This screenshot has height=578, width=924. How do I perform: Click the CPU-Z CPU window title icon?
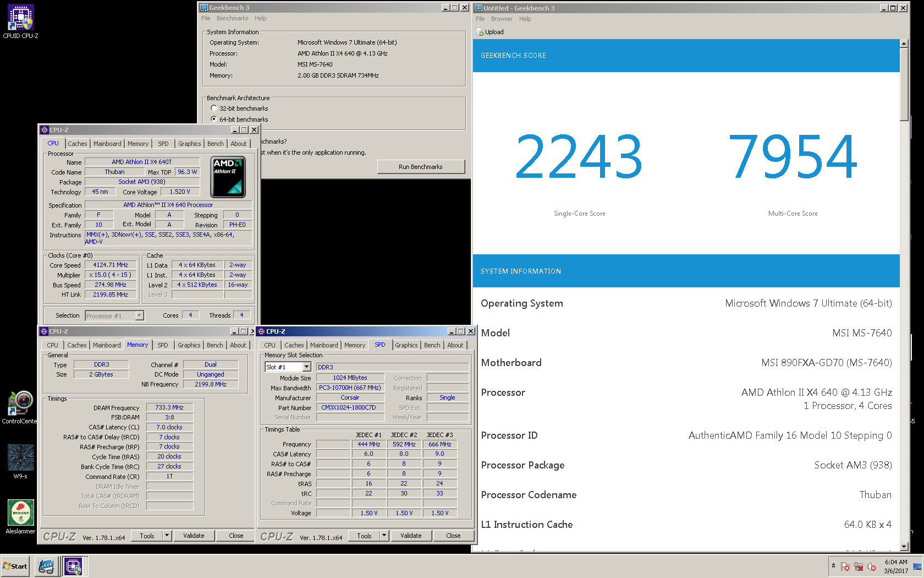point(45,130)
